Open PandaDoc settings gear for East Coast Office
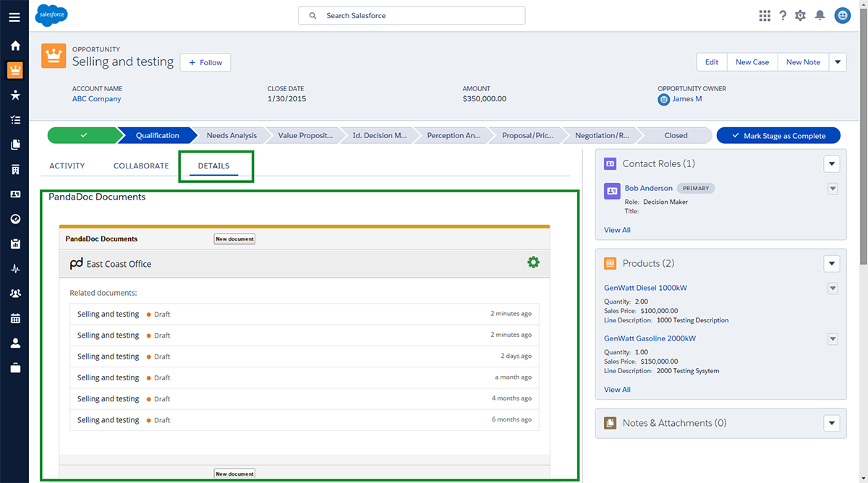Image resolution: width=868 pixels, height=483 pixels. click(533, 262)
